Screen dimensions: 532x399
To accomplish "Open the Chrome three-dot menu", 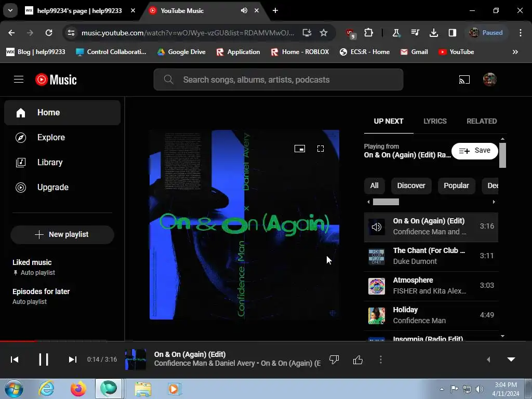I will coord(521,33).
